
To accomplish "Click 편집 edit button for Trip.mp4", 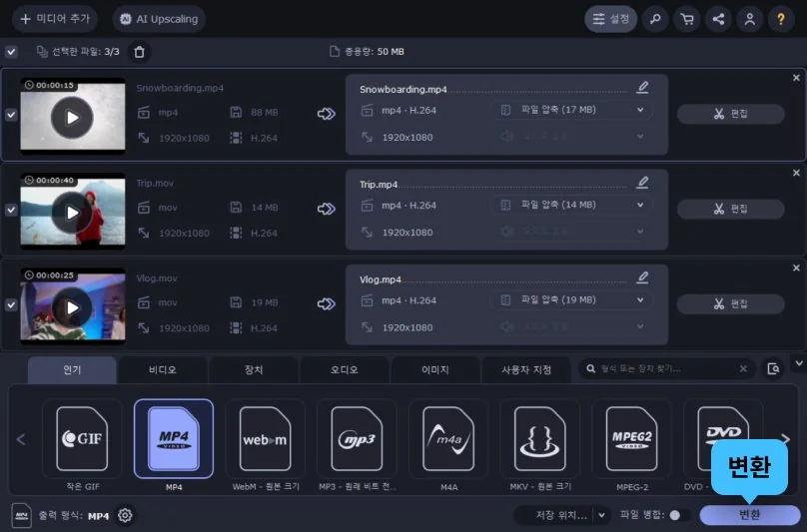I will tap(730, 209).
